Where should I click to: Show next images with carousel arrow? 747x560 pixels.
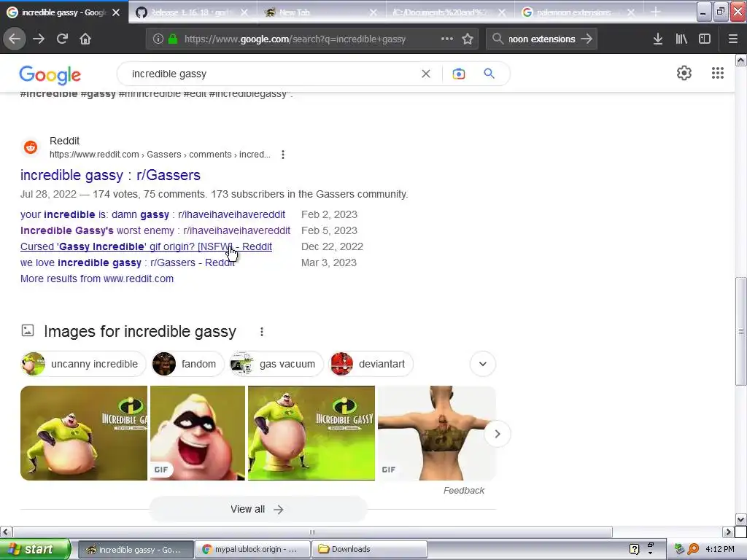(x=498, y=435)
